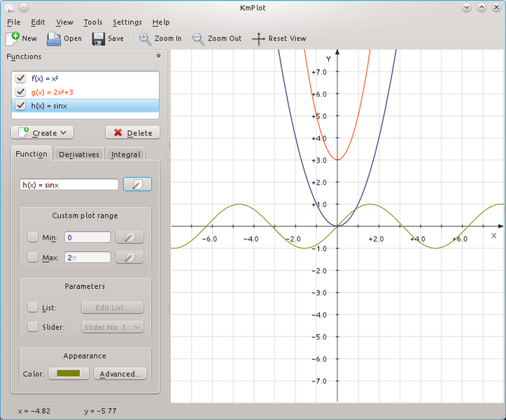Open Advanced appearance settings
Screen dimensions: 506x420
pos(120,374)
